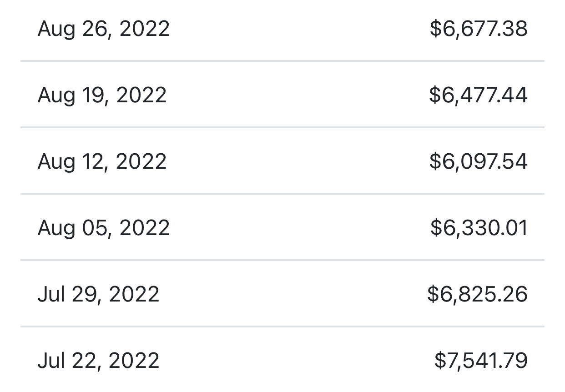Click empty middle of Jul 22 row

[296, 361]
